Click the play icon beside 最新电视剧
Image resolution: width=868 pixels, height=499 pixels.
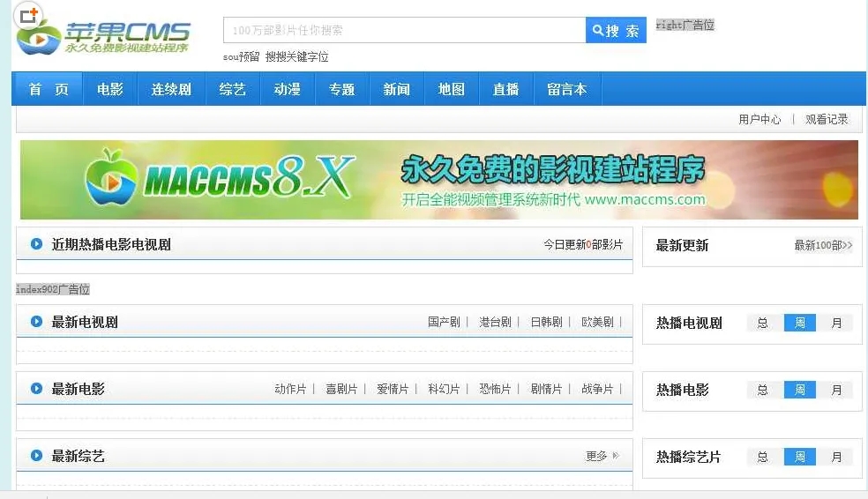(x=37, y=322)
